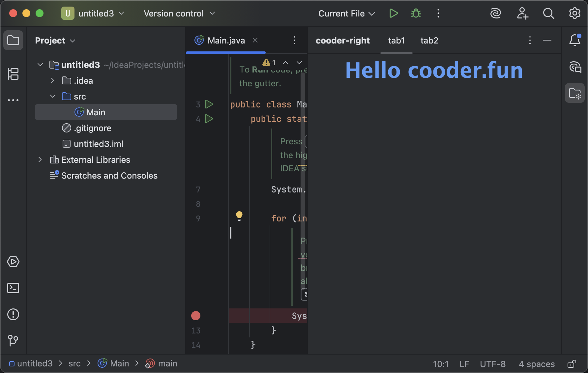The width and height of the screenshot is (588, 373).
Task: Open the Terminal tool window
Action: [x=13, y=288]
